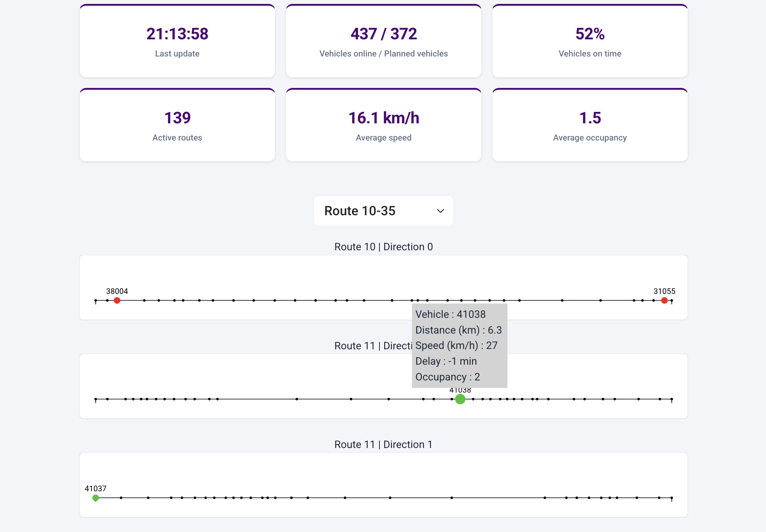Click green vehicle marker 41038
The width and height of the screenshot is (766, 532).
click(460, 399)
